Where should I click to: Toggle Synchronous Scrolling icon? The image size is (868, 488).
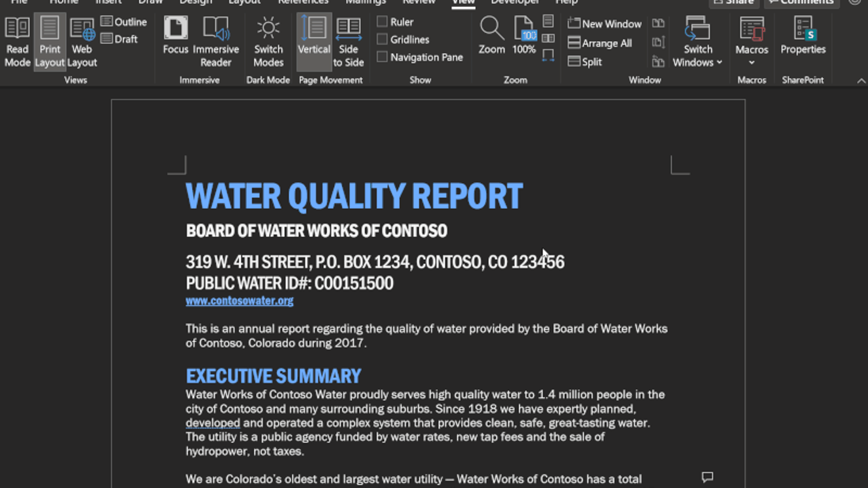(658, 42)
